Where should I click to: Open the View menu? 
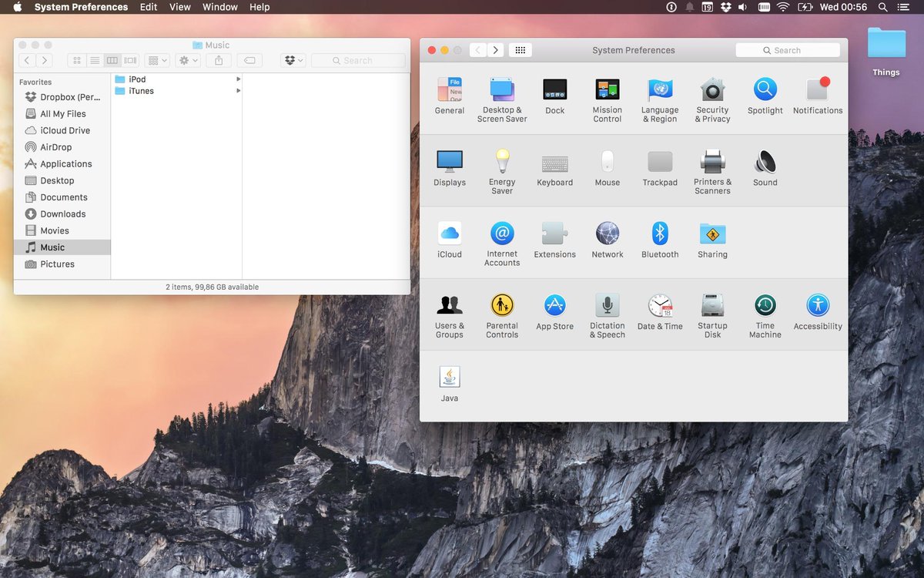[x=179, y=7]
